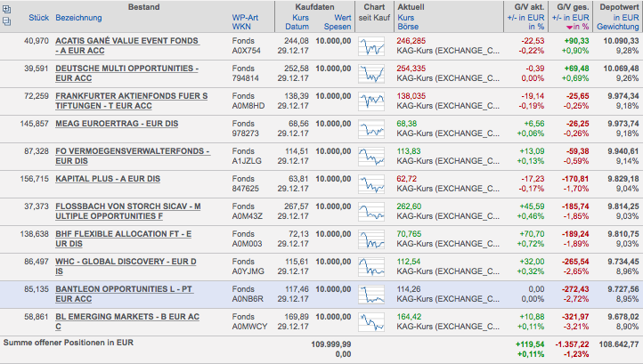Open KAPITAL PLUS - A EUR DIS link

pyautogui.click(x=108, y=179)
